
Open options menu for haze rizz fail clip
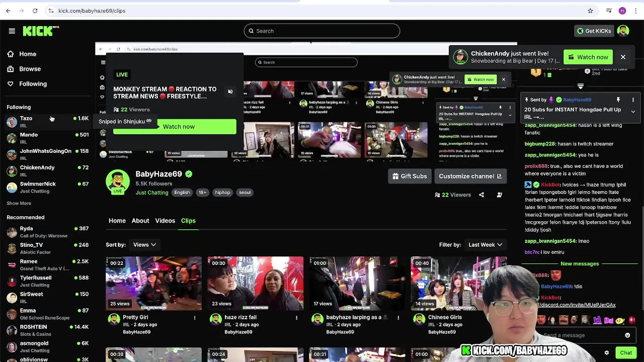[296, 318]
